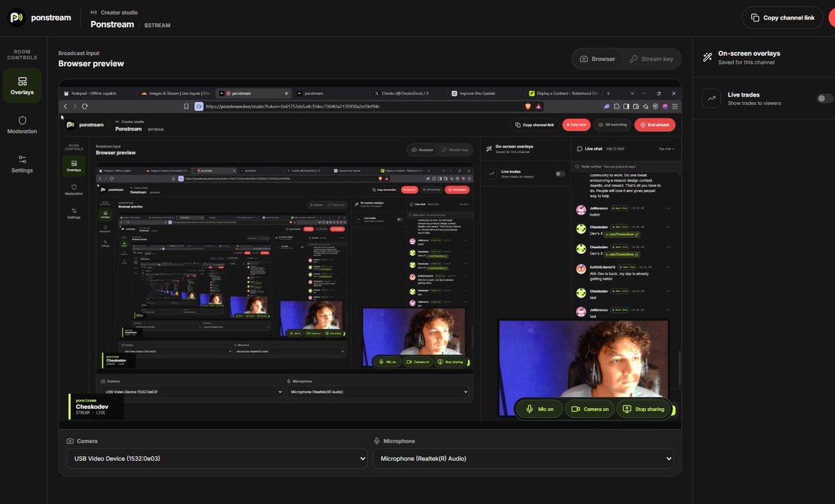Click the microphone icon beside the Microphone label
835x504 pixels.
[x=377, y=441]
